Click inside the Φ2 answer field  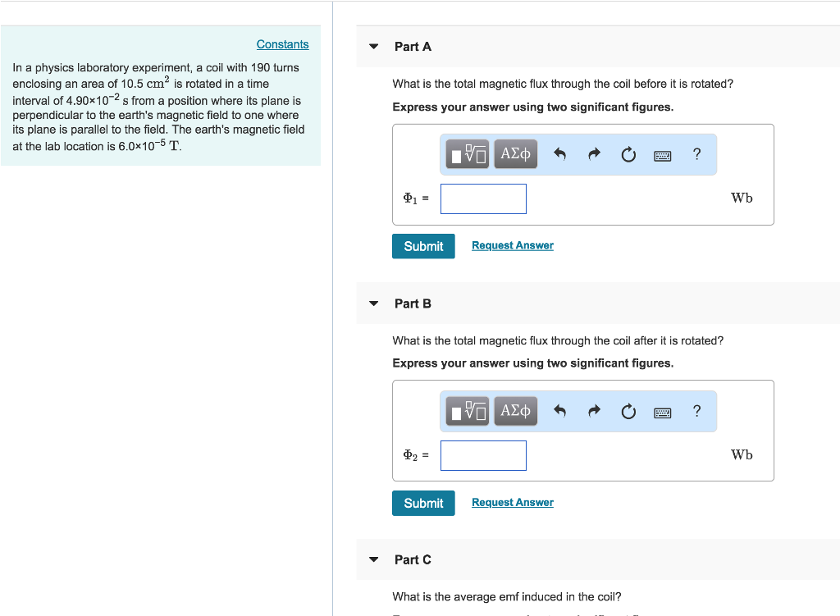coord(483,455)
